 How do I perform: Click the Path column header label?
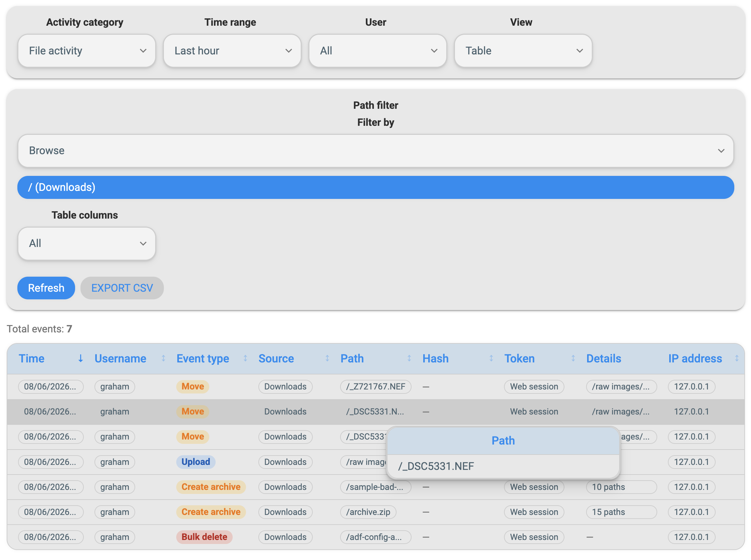click(x=352, y=358)
